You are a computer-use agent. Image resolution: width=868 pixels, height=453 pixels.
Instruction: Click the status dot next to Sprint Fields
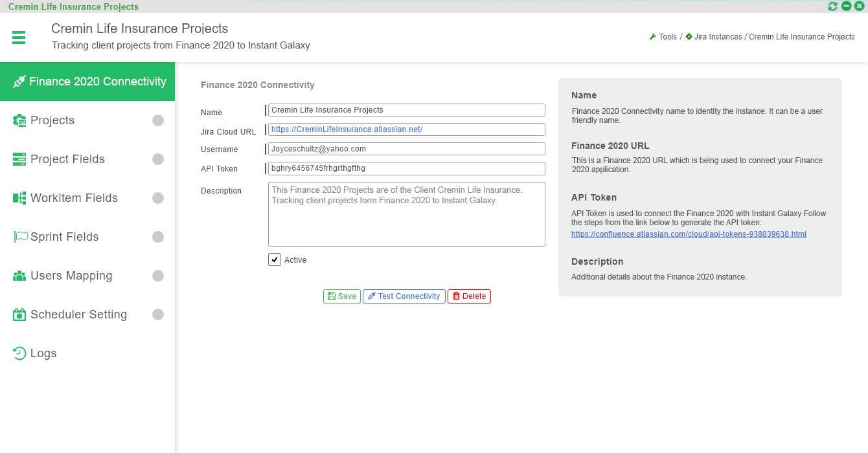(158, 237)
